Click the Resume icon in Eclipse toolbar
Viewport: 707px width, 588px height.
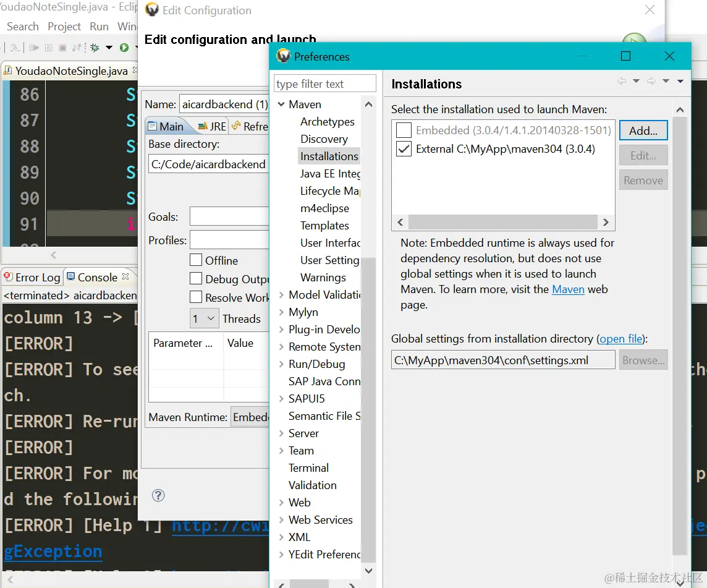(x=34, y=48)
